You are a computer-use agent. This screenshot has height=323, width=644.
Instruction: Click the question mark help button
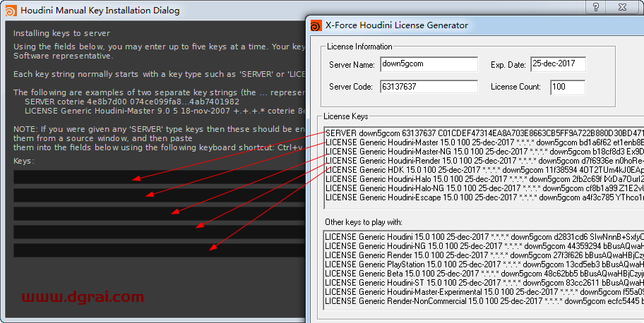tap(597, 7)
